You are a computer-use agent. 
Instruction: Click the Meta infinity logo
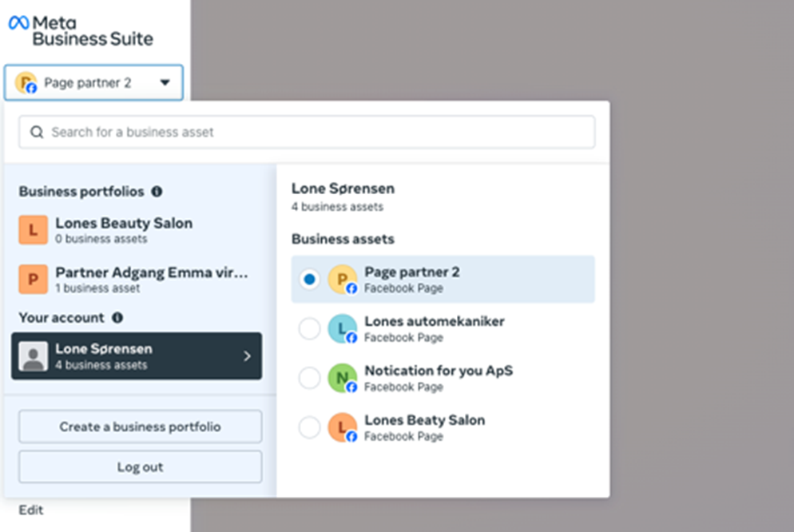(18, 23)
